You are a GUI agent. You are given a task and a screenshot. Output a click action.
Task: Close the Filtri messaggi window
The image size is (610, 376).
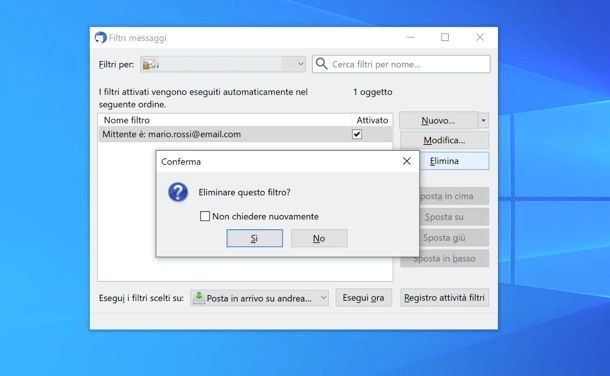[480, 37]
